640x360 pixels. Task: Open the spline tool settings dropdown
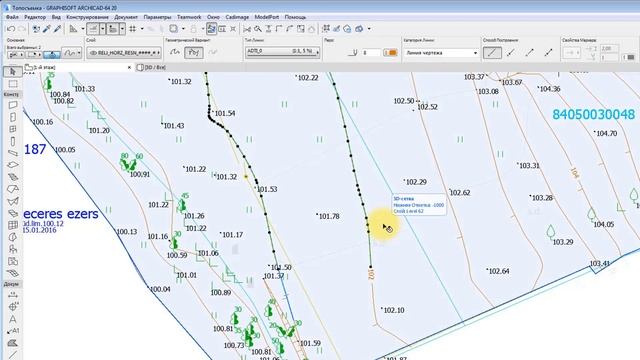[71, 53]
